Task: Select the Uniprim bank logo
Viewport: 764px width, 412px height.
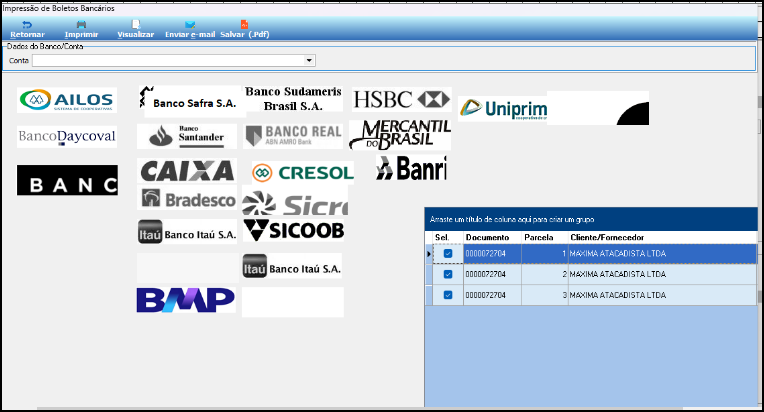Action: (x=503, y=109)
